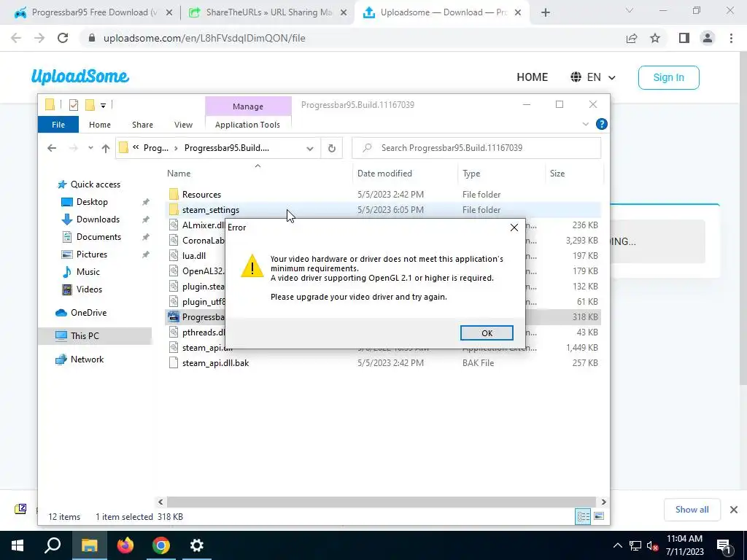The image size is (747, 560).
Task: Click HOME link on UploadSome
Action: pos(532,77)
